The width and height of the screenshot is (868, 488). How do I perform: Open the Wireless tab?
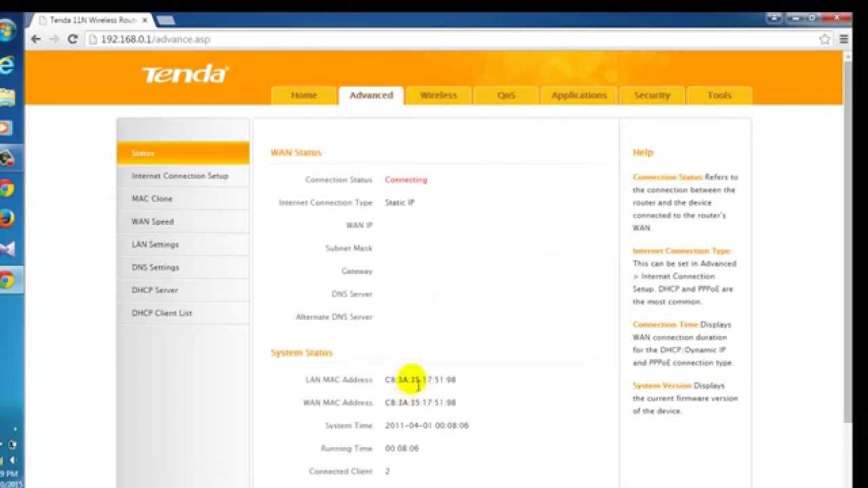(x=439, y=96)
